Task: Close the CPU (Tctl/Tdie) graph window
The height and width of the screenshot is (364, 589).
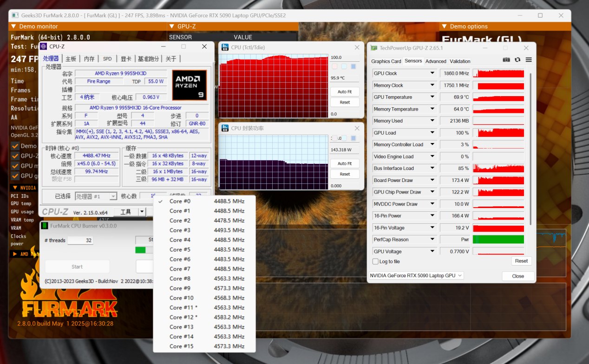Action: pos(357,47)
